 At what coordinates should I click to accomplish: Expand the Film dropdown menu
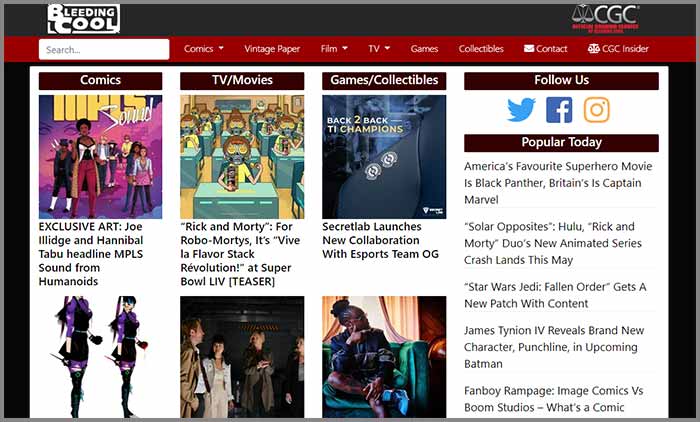pyautogui.click(x=334, y=49)
